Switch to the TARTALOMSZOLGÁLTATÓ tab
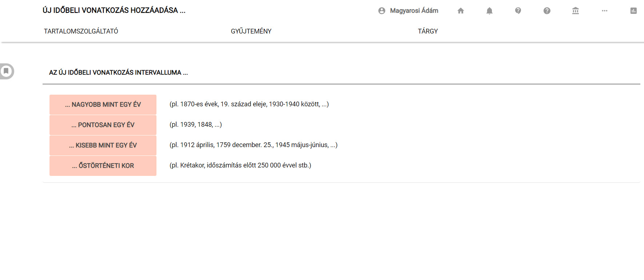 [81, 31]
